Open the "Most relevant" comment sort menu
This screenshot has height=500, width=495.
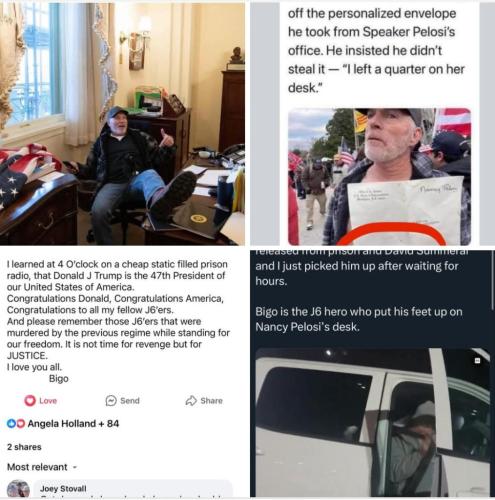coord(37,467)
